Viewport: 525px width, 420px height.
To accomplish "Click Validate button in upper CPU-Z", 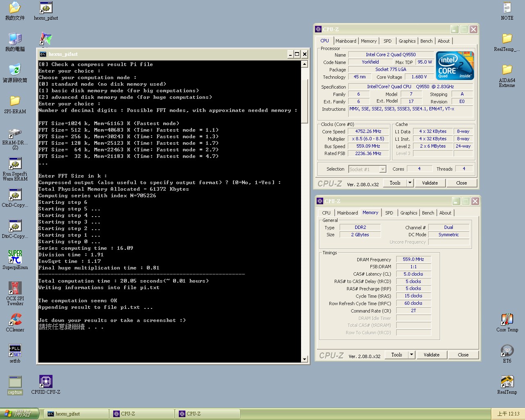I will pos(430,183).
